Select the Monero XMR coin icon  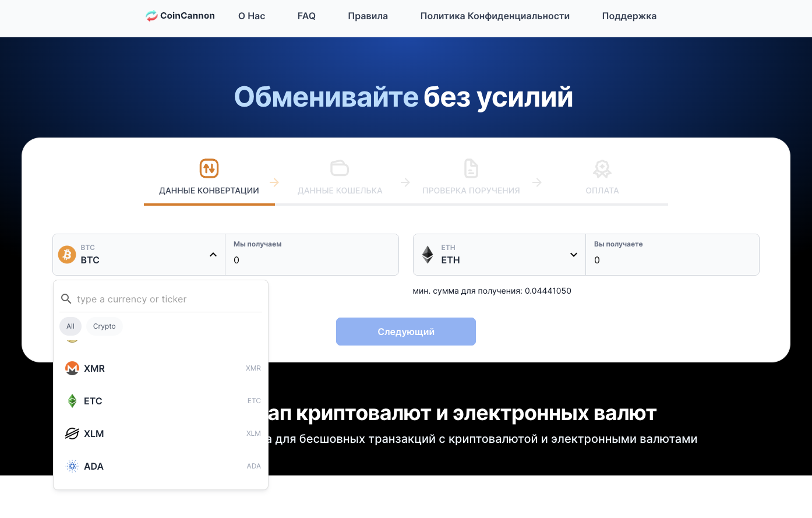72,368
